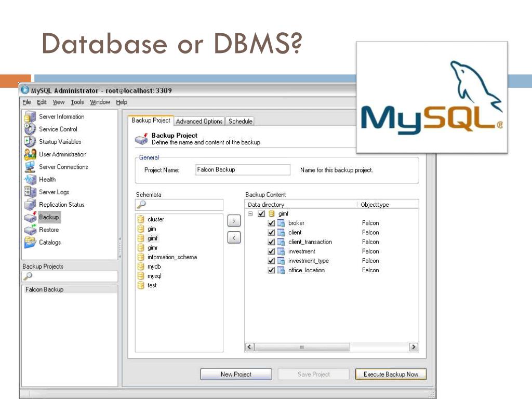Image resolution: width=532 pixels, height=399 pixels.
Task: Select the investment table row
Action: tap(331, 251)
